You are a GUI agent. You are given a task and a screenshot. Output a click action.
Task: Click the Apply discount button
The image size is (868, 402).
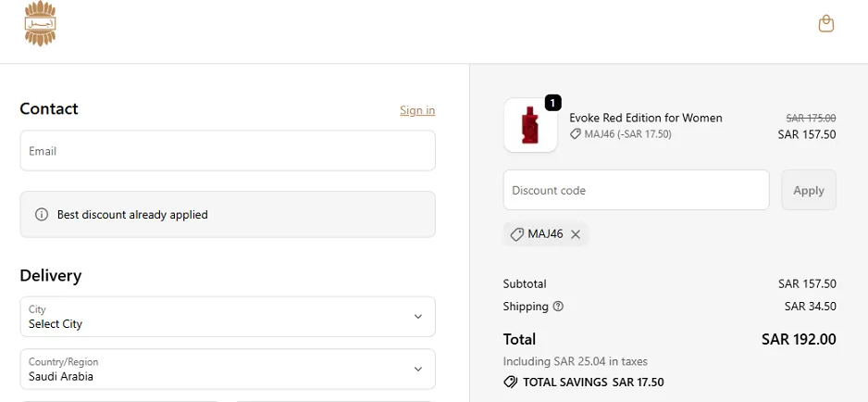pos(809,190)
